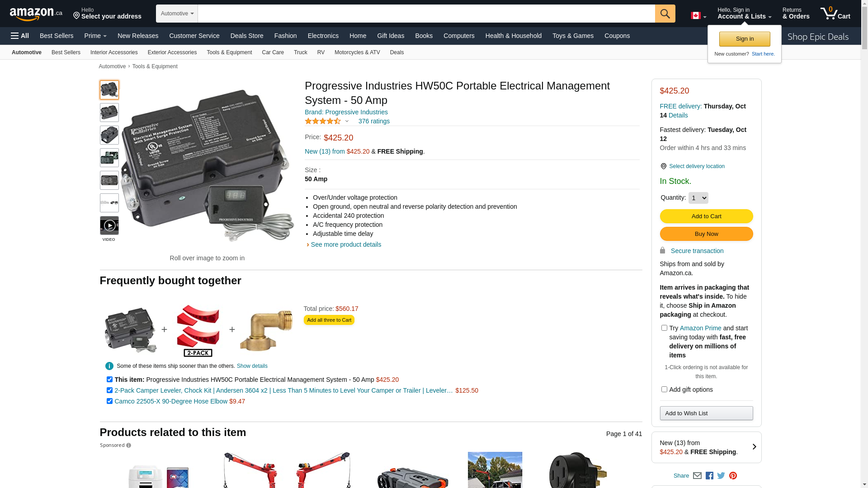This screenshot has width=868, height=488.
Task: Uncheck the Camco Hose Elbow checkbox
Action: tap(109, 401)
